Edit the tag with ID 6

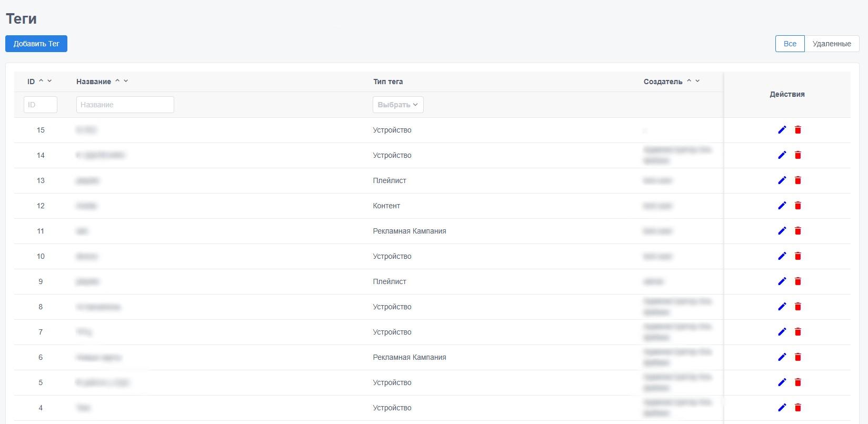782,357
